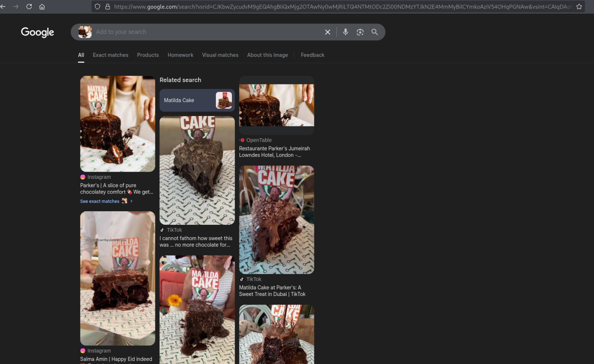Open 'Restaurante Parker's Jumeirah Lowndes Hotel' link

tap(274, 152)
